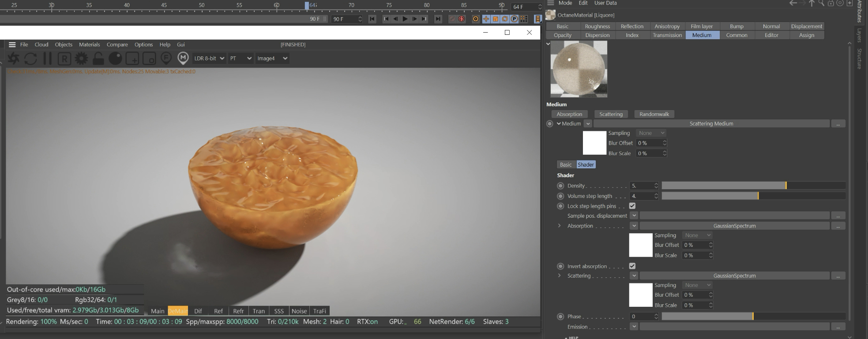
Task: Click the Scattering Medium shader button
Action: (x=711, y=124)
